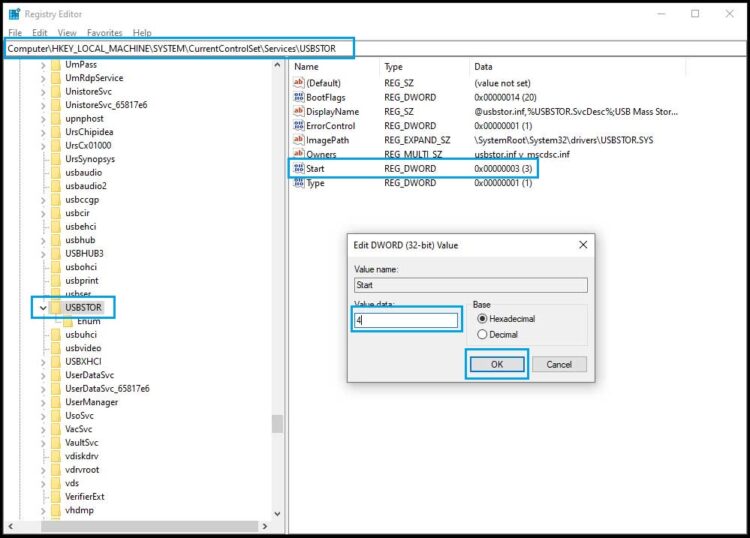Select the Enum subkey under USBSTOR
Screen dimensions: 750x538
click(x=88, y=321)
